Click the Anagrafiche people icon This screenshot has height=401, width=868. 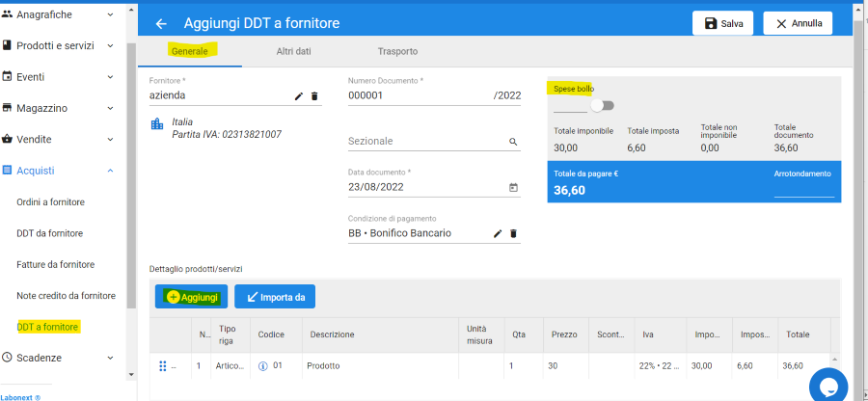point(7,14)
